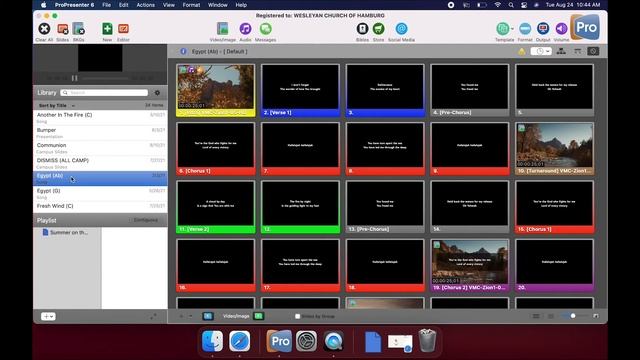This screenshot has height=360, width=640.
Task: Click the blue bin button left of Video/Image
Action: click(208, 316)
